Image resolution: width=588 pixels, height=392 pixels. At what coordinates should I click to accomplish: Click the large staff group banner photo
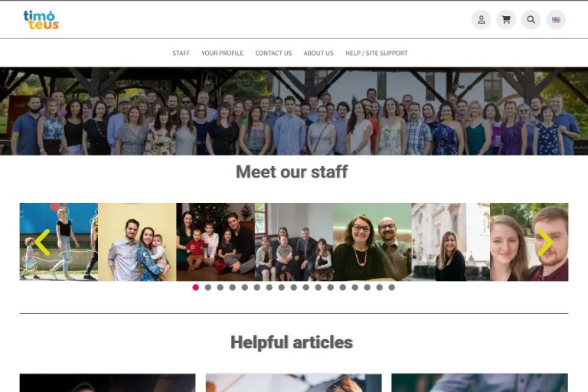click(x=294, y=112)
